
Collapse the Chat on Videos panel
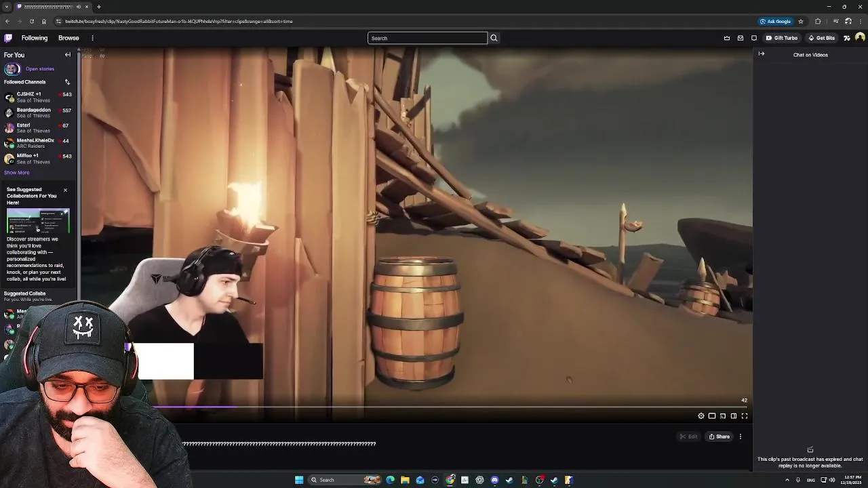762,54
